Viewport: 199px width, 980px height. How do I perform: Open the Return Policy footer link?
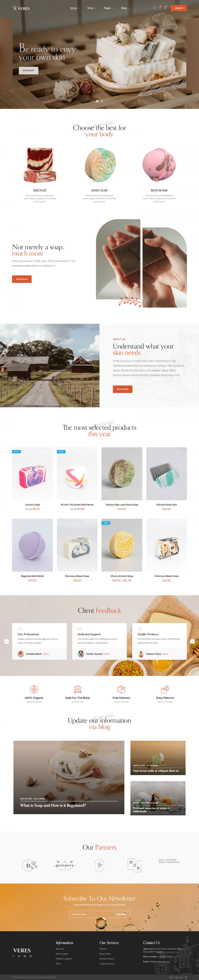point(105,954)
